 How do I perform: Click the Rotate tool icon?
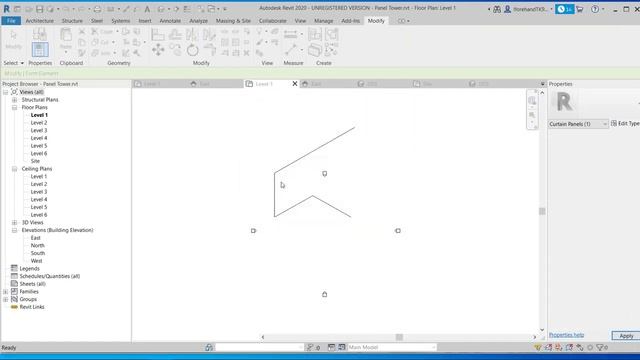tap(193, 50)
